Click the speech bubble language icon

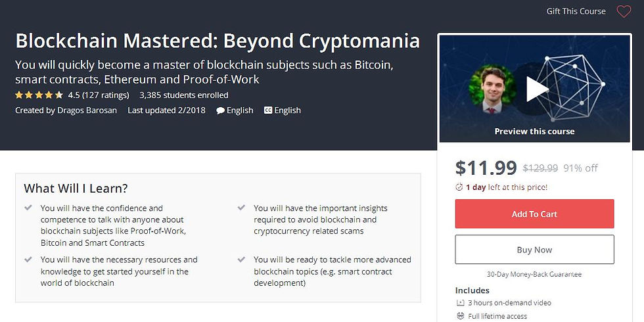tap(220, 110)
